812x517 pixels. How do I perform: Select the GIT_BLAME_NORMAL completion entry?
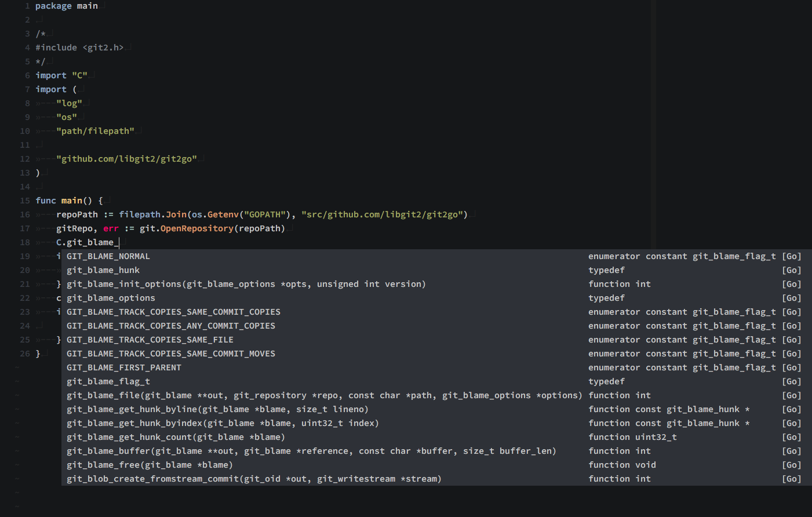pyautogui.click(x=108, y=256)
